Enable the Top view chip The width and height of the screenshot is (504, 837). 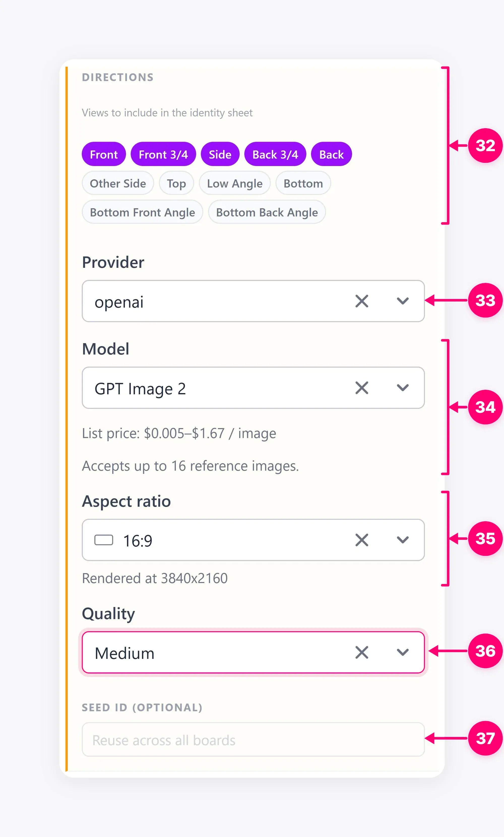[x=176, y=183]
